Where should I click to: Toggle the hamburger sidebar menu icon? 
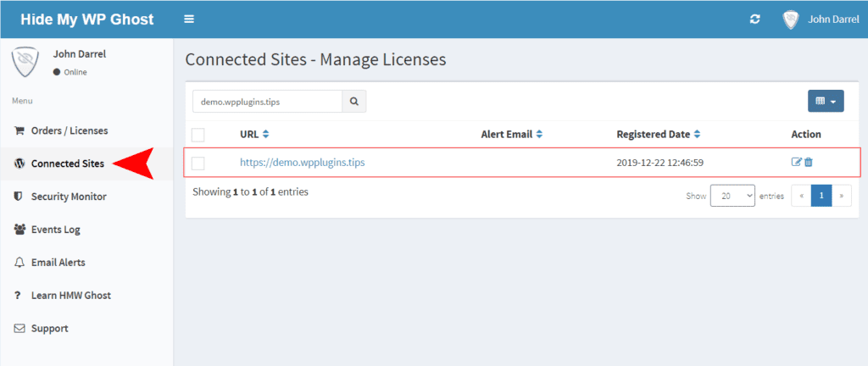coord(189,19)
